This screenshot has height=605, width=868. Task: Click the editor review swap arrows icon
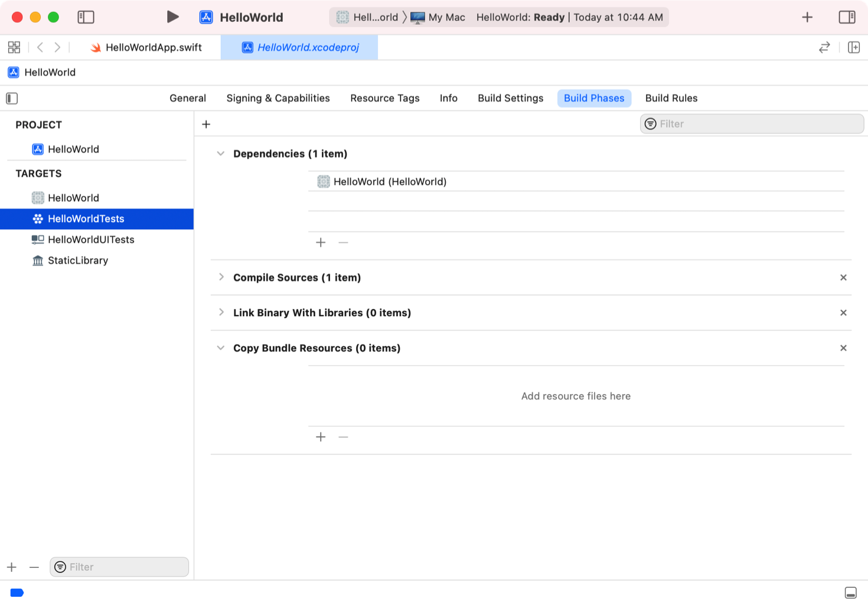(824, 47)
